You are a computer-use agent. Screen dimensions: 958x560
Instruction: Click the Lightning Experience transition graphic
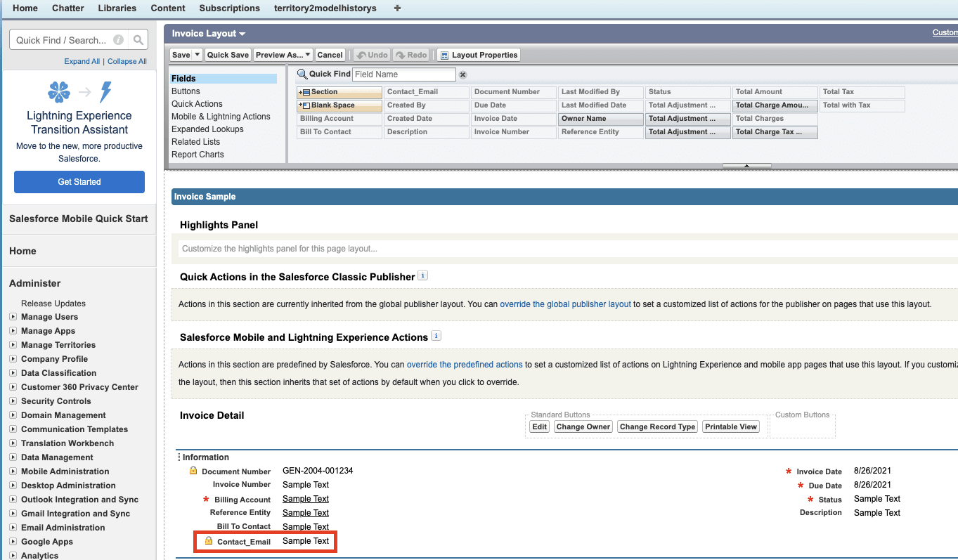(79, 92)
